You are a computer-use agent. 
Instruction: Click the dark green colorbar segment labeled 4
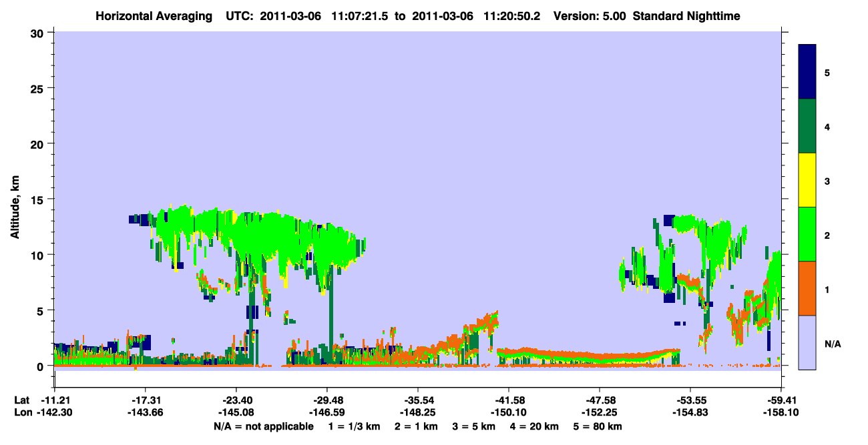click(807, 126)
